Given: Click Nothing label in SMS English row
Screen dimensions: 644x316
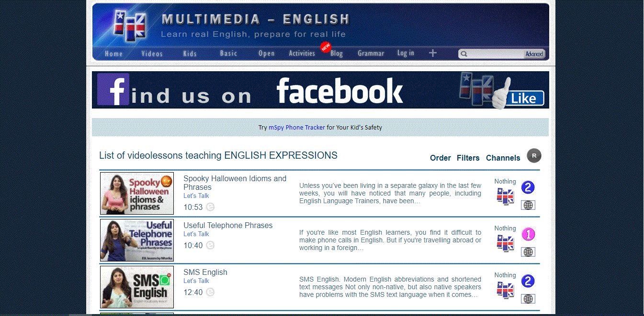Looking at the screenshot, I should [505, 275].
